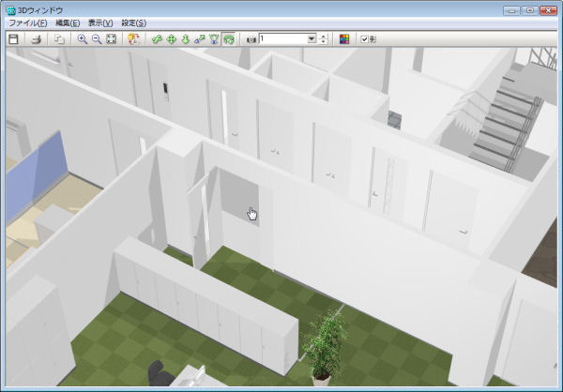The image size is (563, 392).
Task: Click the camera viewpoint icon
Action: (x=251, y=39)
